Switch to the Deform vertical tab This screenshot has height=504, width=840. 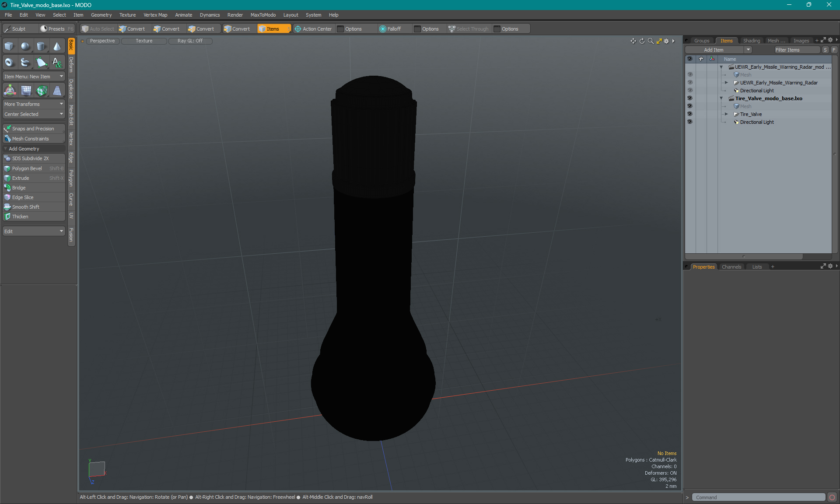(x=71, y=65)
